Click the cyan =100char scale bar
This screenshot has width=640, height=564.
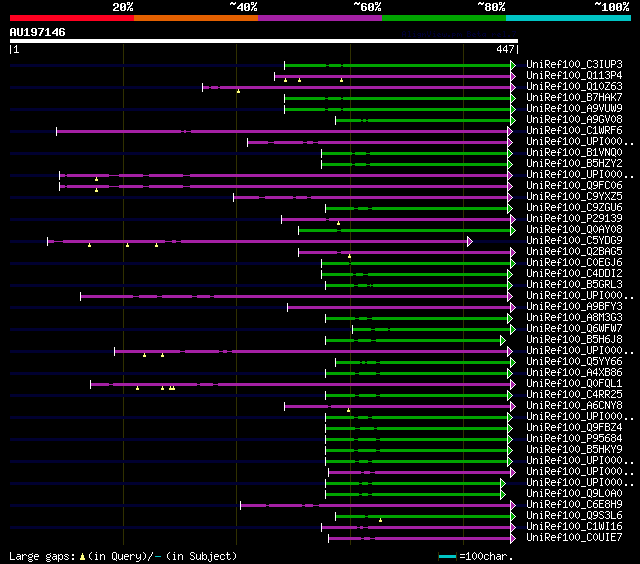[x=447, y=556]
